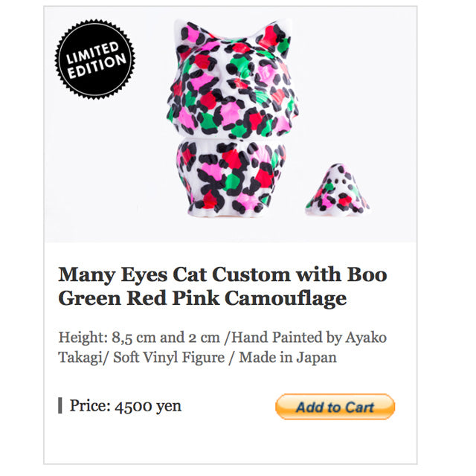Click the Add to Cart button
The image size is (476, 476).
click(335, 407)
